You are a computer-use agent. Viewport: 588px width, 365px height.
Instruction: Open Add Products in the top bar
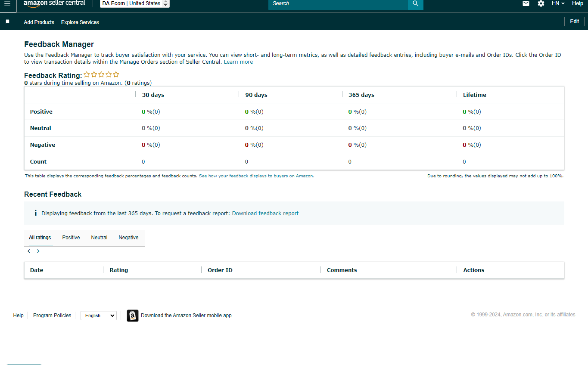[39, 22]
